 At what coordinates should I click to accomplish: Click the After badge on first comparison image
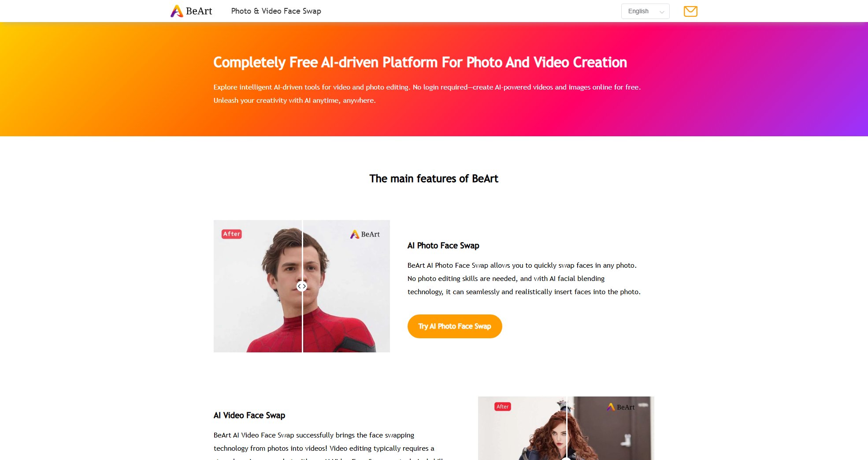click(232, 234)
